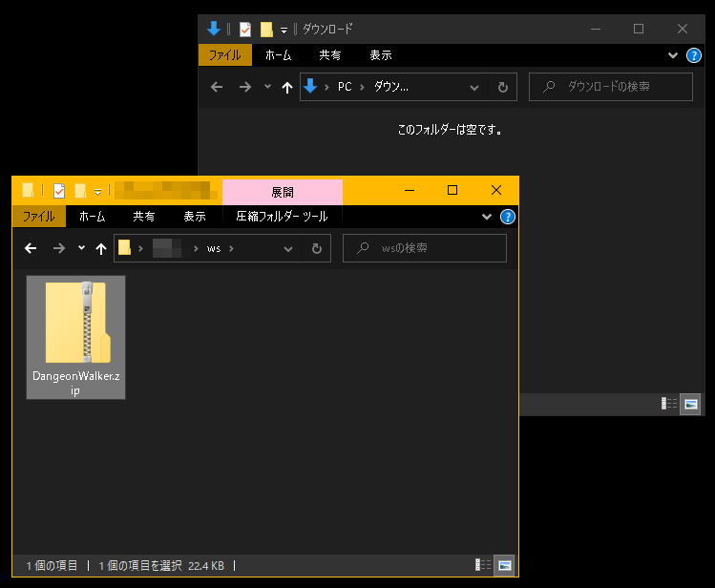
Task: Go up one level in ダウンロード window
Action: tap(286, 87)
